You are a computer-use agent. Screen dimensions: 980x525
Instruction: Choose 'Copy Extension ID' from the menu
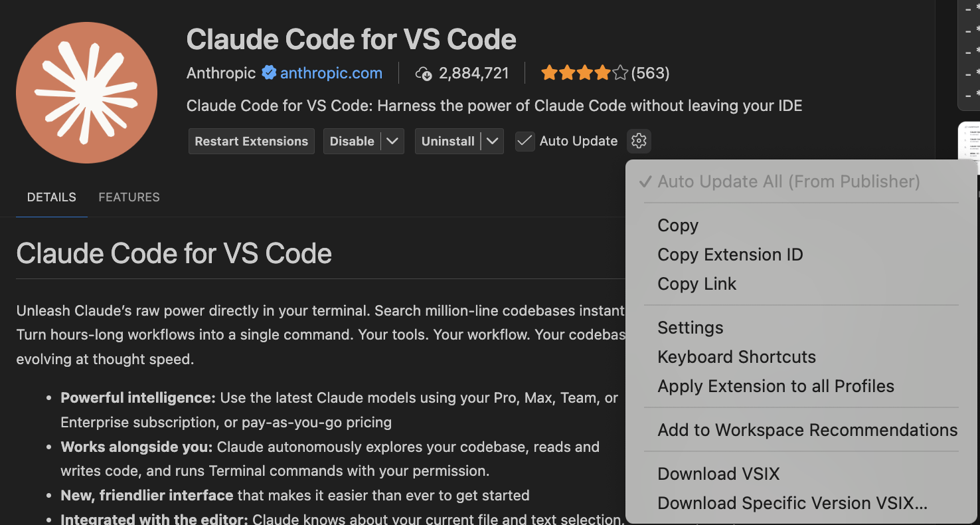[730, 255]
